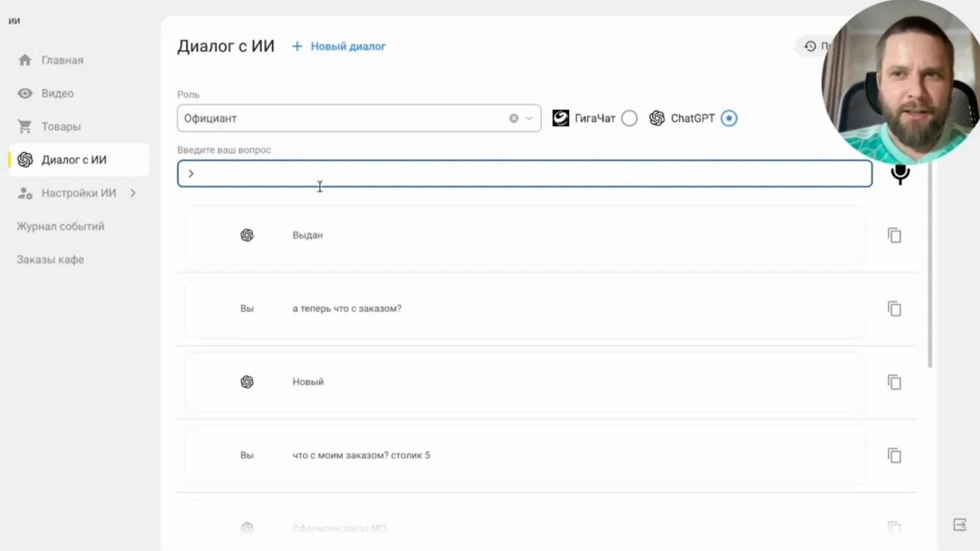This screenshot has height=551, width=980.
Task: Click the ChatGPT logo beside Диалог с ИИ
Action: [x=25, y=159]
